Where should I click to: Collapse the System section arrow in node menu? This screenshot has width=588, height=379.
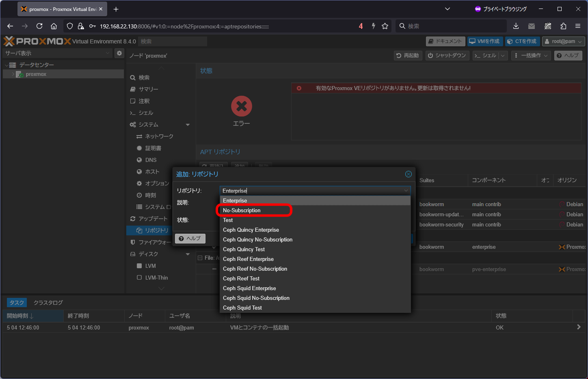tap(188, 125)
